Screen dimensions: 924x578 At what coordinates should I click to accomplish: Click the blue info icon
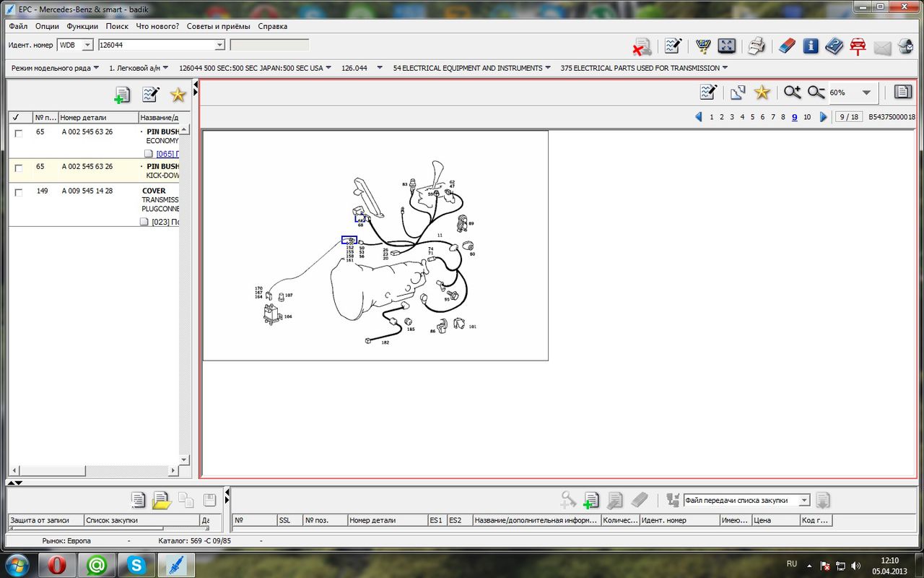(x=811, y=46)
